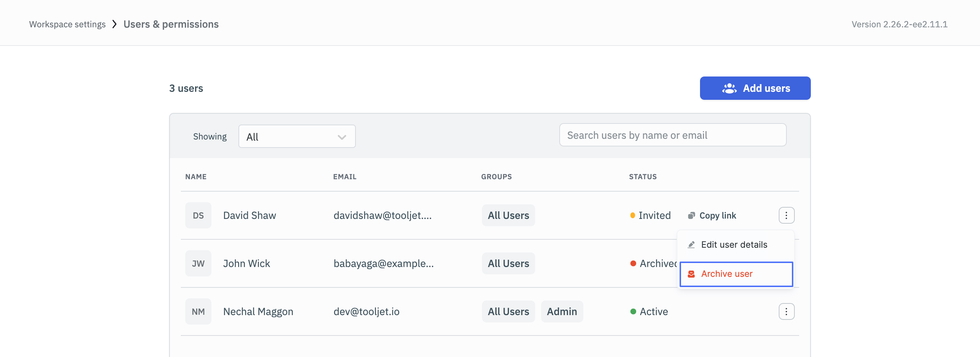Screen dimensions: 980x357
Task: Open David Shaw's three-dot options menu
Action: [786, 215]
